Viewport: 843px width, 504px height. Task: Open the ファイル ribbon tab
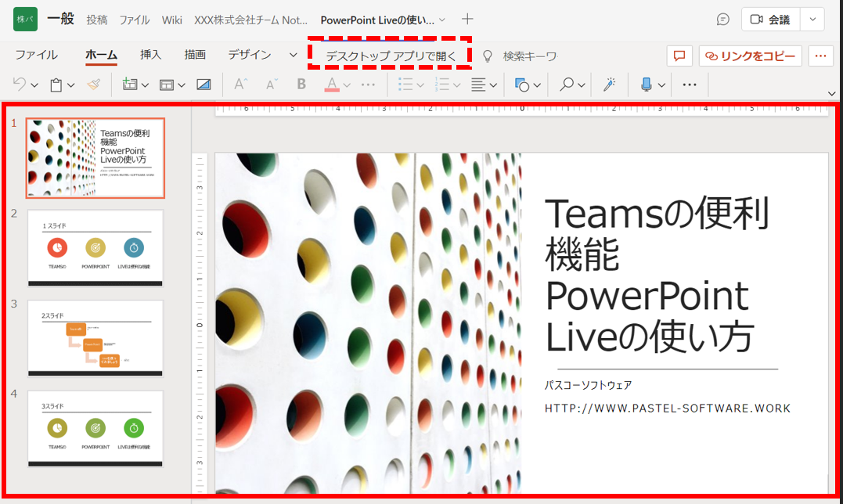[37, 55]
